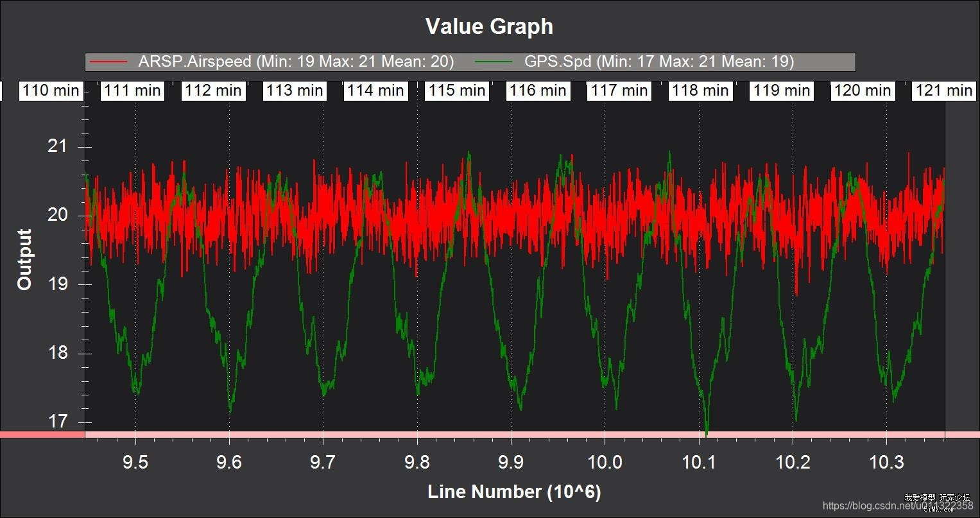Viewport: 980px width, 518px height.
Task: Click X-axis value 9.8
Action: pos(417,462)
